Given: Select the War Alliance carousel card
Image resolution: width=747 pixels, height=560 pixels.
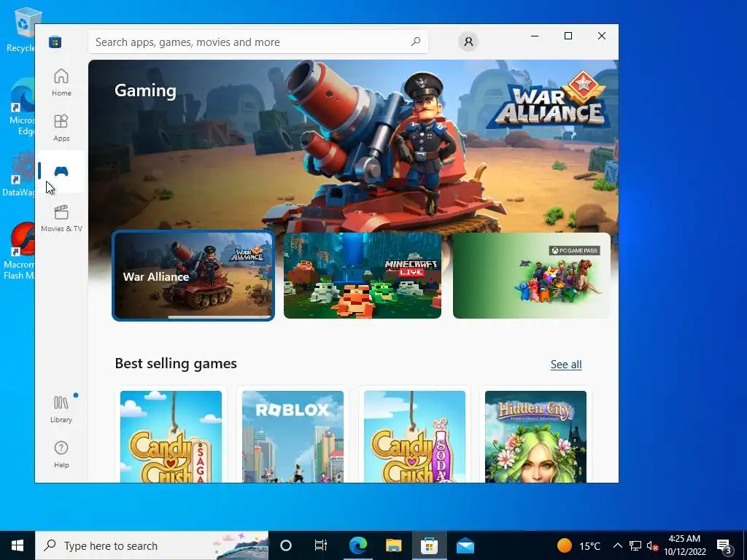Looking at the screenshot, I should 193,276.
